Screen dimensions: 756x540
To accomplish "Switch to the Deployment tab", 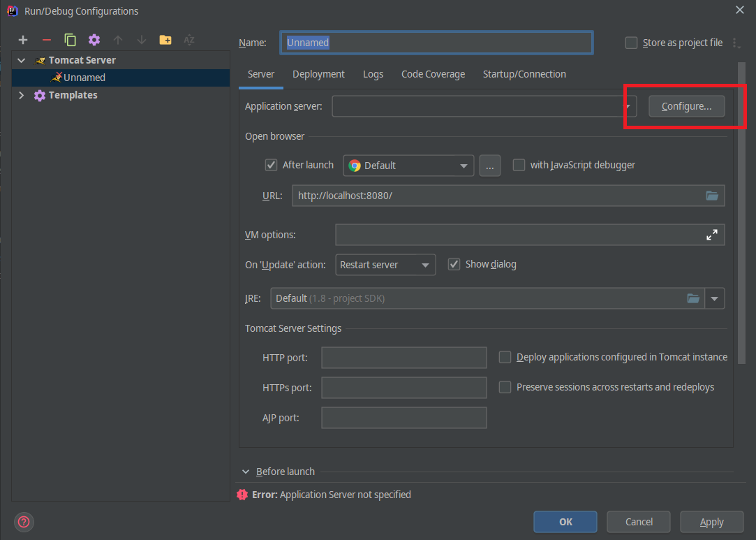I will 318,74.
